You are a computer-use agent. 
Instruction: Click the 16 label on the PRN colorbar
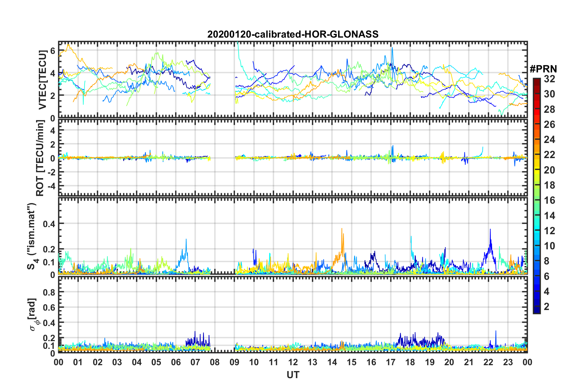549,200
